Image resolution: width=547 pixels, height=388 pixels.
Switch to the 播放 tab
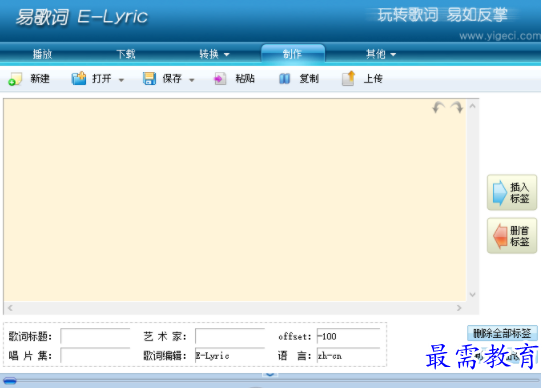(42, 54)
